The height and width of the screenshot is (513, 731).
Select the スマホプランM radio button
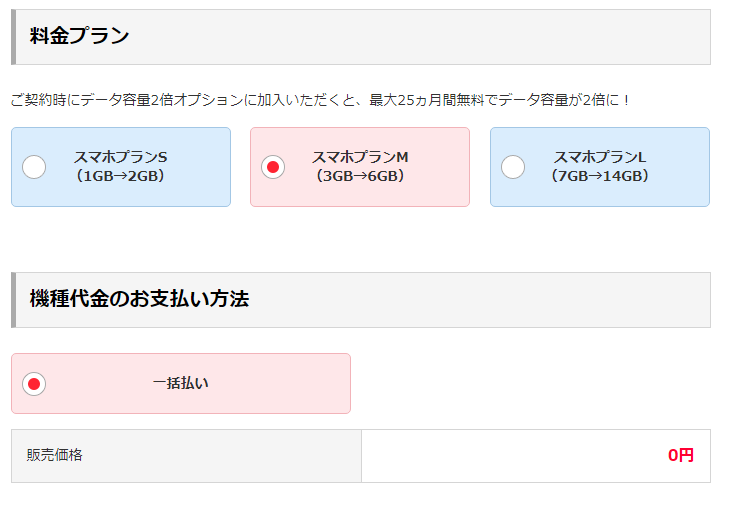pyautogui.click(x=273, y=167)
